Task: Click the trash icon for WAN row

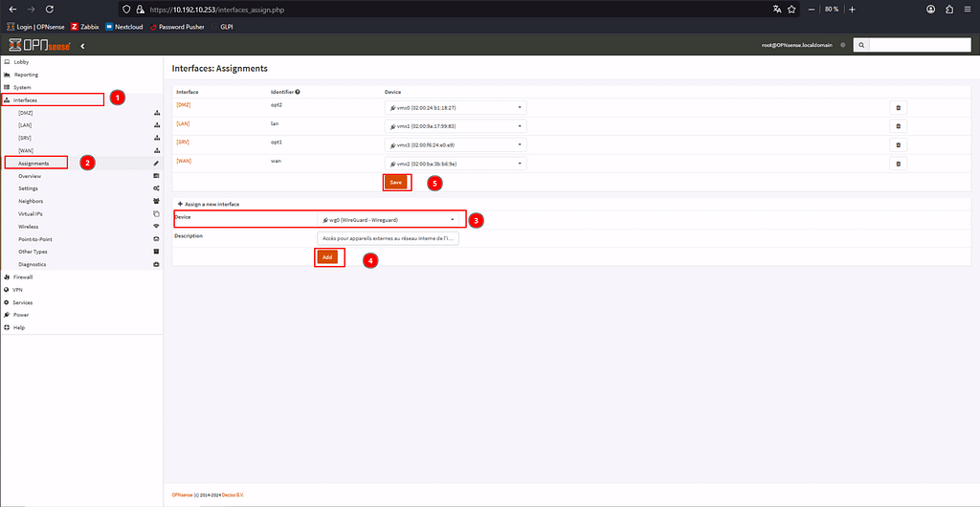Action: pyautogui.click(x=898, y=164)
